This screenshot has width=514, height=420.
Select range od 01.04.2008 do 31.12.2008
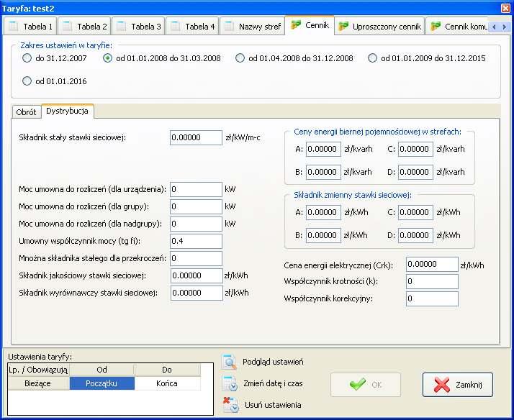coord(294,58)
